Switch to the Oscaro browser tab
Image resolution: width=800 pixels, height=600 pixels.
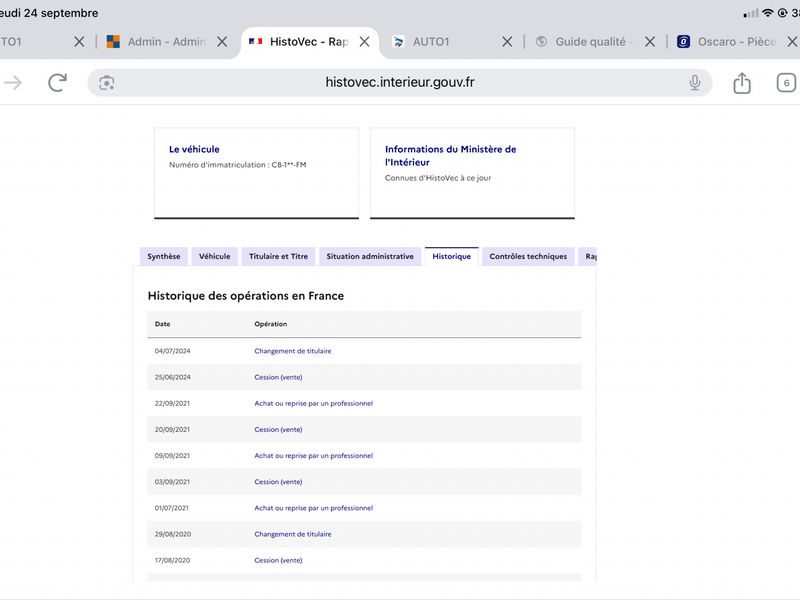coord(727,42)
